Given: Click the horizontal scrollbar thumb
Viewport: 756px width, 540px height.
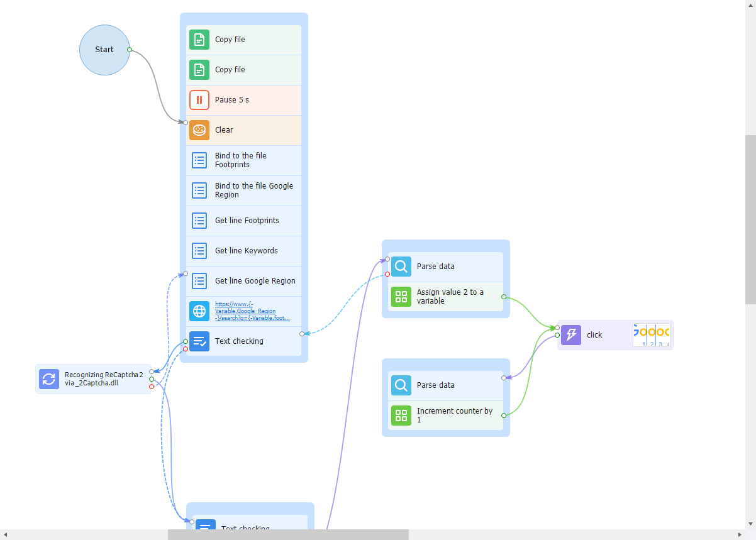Looking at the screenshot, I should point(288,534).
